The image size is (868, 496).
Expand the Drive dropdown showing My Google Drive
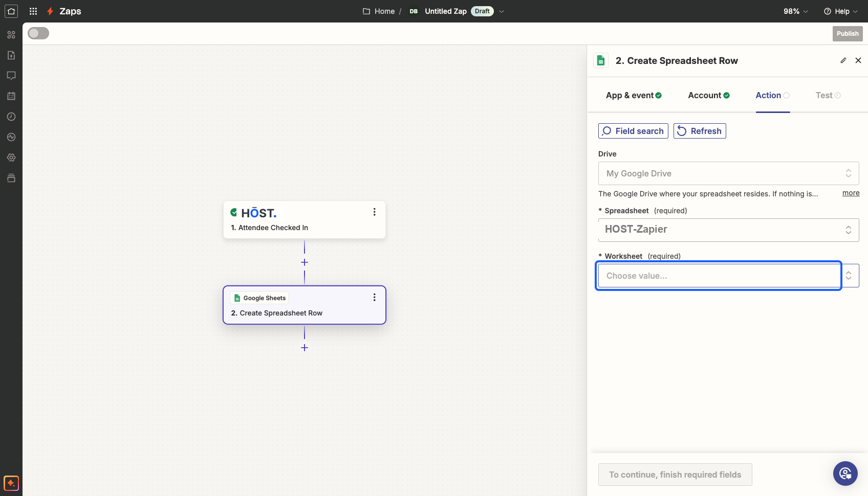click(728, 173)
